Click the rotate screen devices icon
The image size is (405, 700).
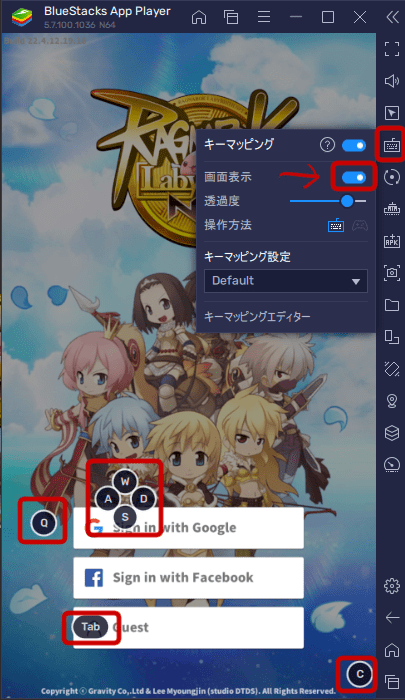coord(392,337)
